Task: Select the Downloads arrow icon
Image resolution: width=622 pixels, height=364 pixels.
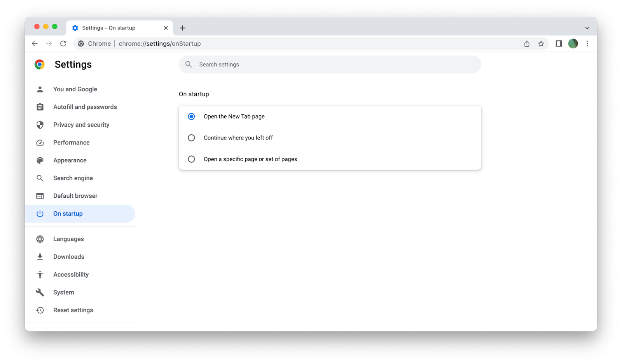Action: tap(40, 256)
